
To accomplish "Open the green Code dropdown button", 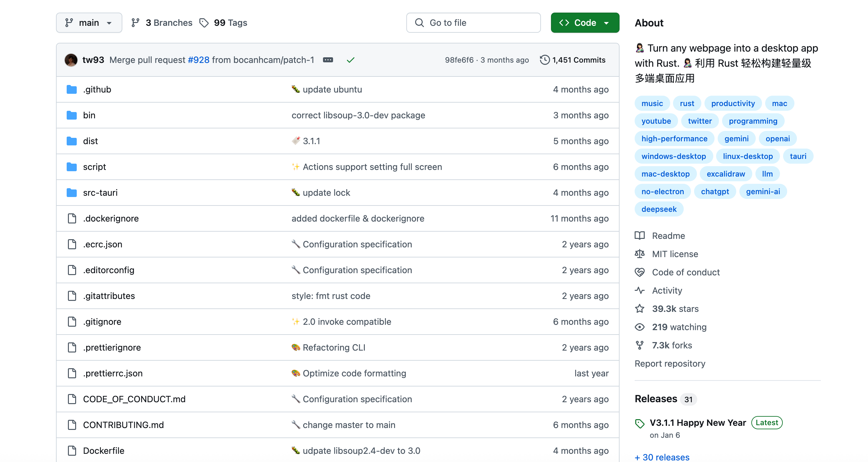I will [585, 23].
